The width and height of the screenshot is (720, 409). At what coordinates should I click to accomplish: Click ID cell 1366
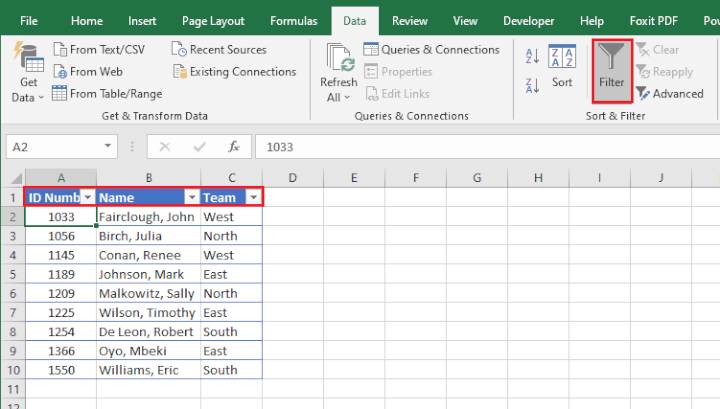coord(61,351)
